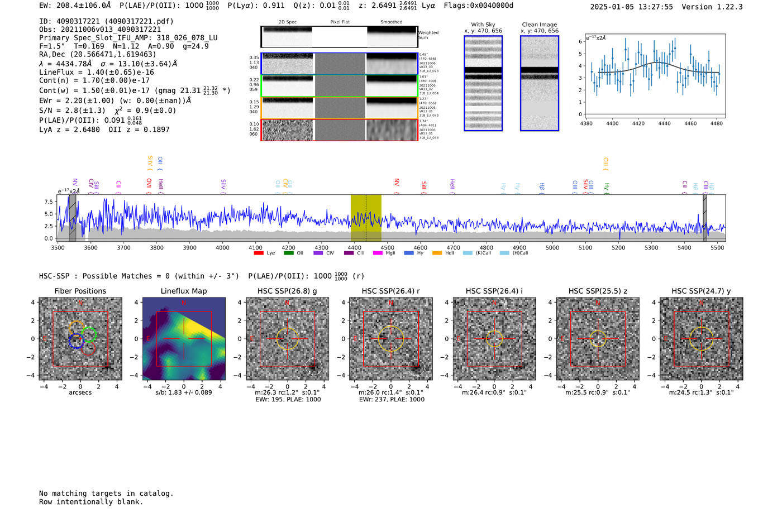This screenshot has height=532, width=782.
Task: Click the orange HeII legend swatch
Action: (x=437, y=253)
